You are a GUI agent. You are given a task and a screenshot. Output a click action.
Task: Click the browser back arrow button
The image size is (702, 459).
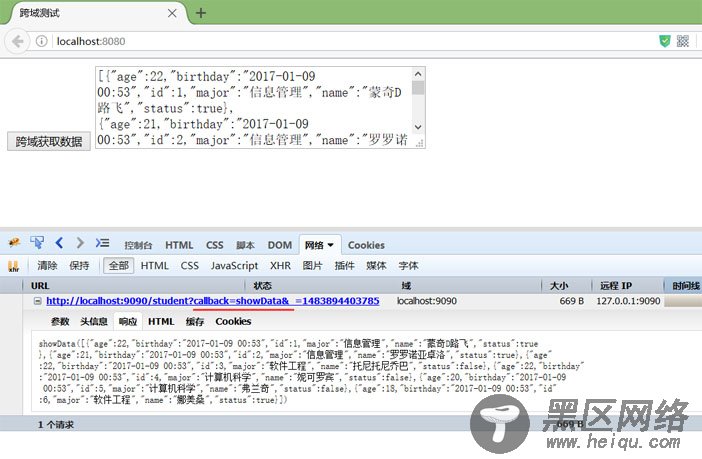[17, 41]
